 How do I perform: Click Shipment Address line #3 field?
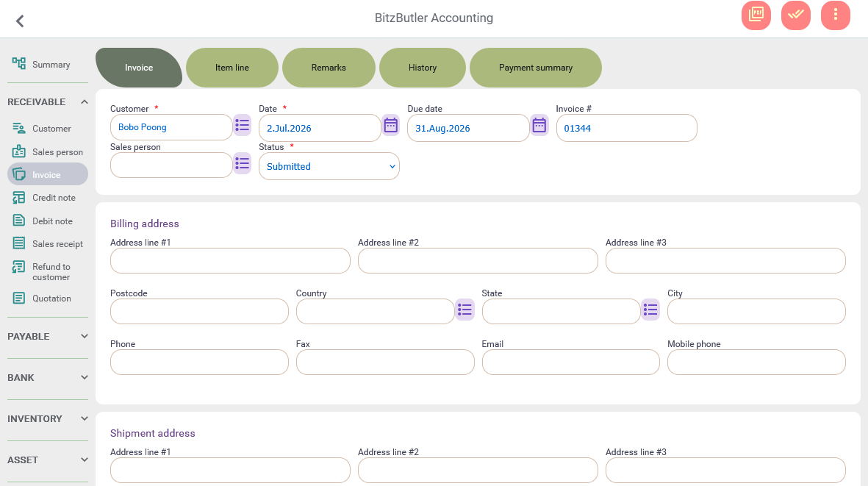[x=725, y=470]
